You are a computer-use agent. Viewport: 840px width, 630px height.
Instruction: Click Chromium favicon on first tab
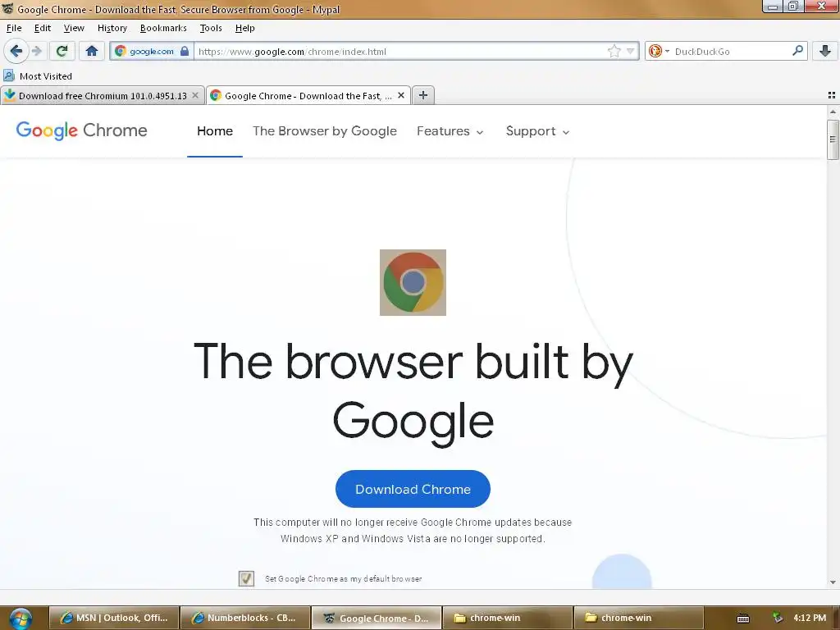(x=10, y=95)
